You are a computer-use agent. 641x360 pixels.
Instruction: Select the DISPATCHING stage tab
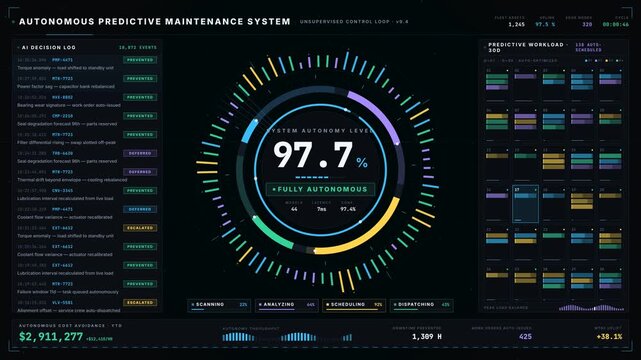tap(421, 306)
